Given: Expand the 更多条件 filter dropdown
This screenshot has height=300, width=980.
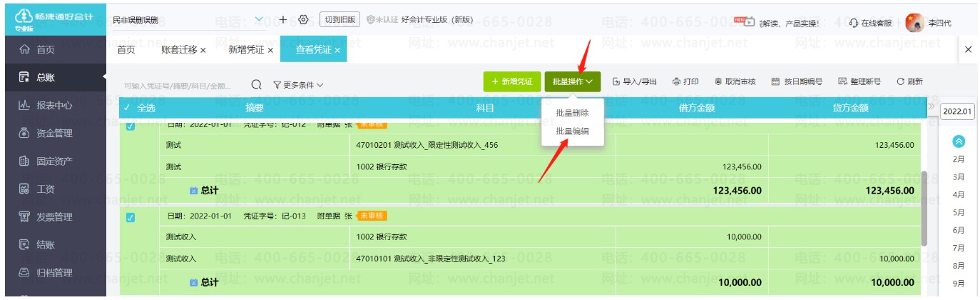Looking at the screenshot, I should [x=297, y=84].
